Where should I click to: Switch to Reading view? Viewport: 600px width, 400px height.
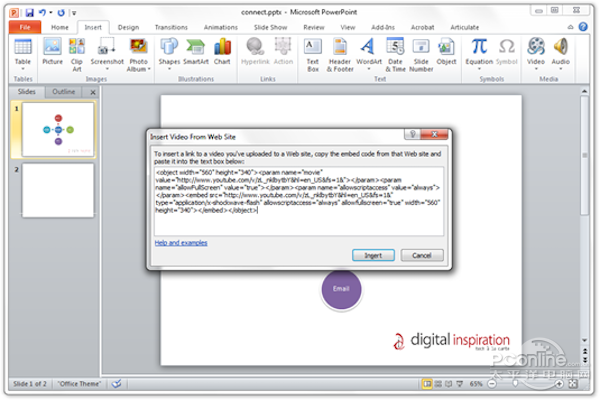[449, 384]
